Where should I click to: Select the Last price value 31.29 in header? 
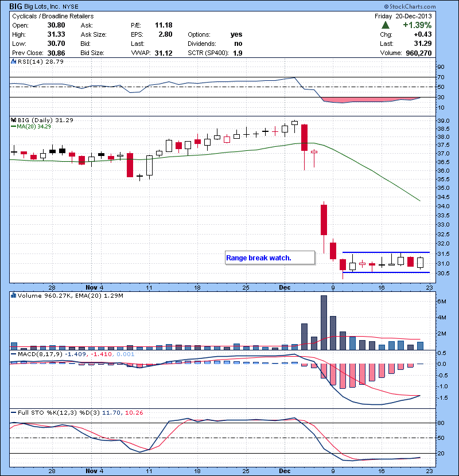point(422,44)
